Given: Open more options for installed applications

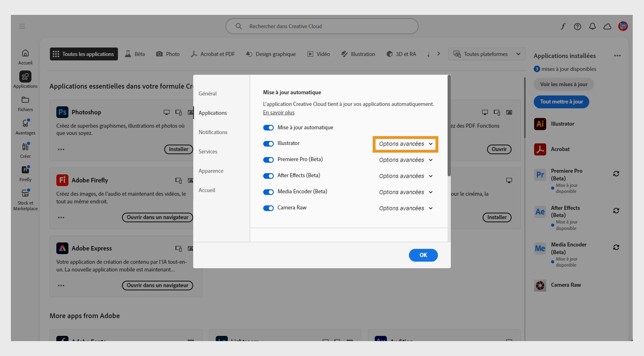Looking at the screenshot, I should [x=617, y=56].
